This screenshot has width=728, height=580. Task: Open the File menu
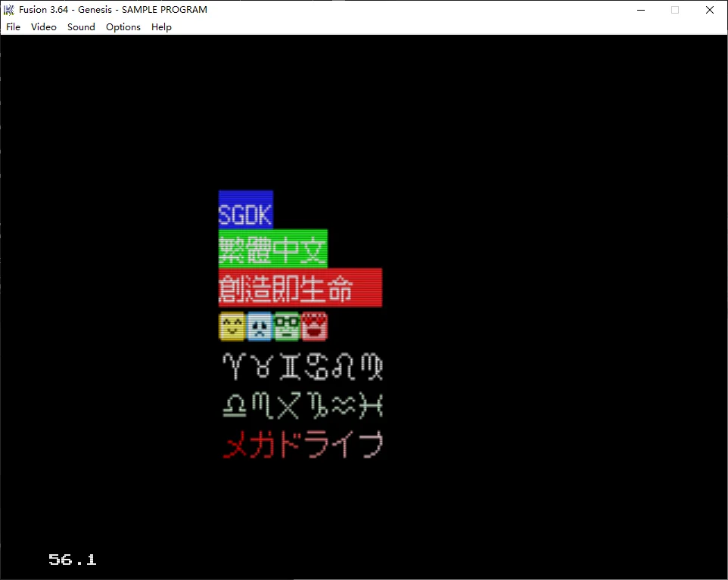[x=13, y=27]
